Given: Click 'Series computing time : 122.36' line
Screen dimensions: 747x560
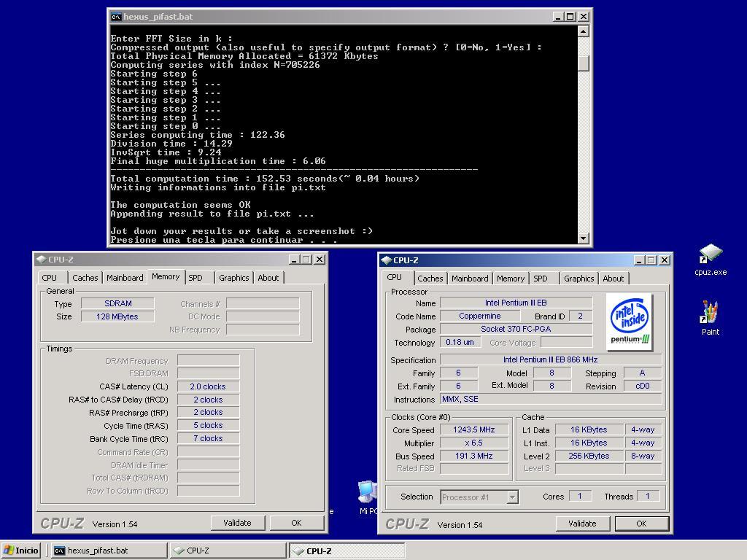Looking at the screenshot, I should click(198, 135).
